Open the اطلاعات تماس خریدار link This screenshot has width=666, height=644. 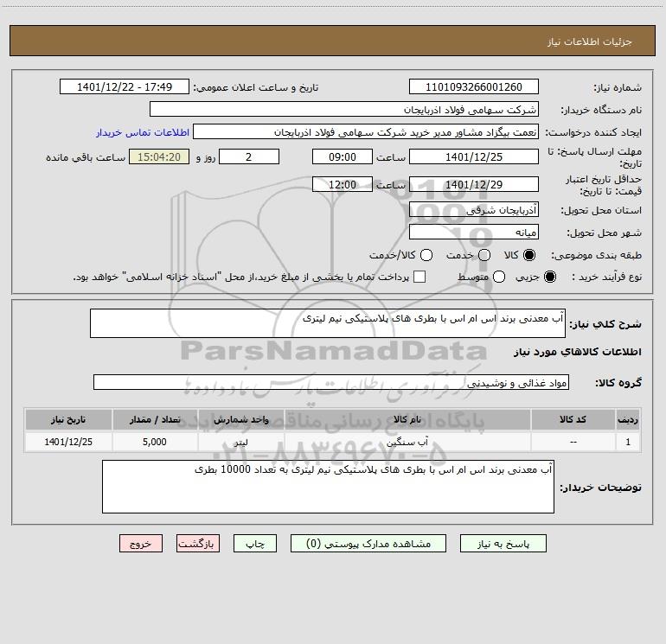click(143, 132)
